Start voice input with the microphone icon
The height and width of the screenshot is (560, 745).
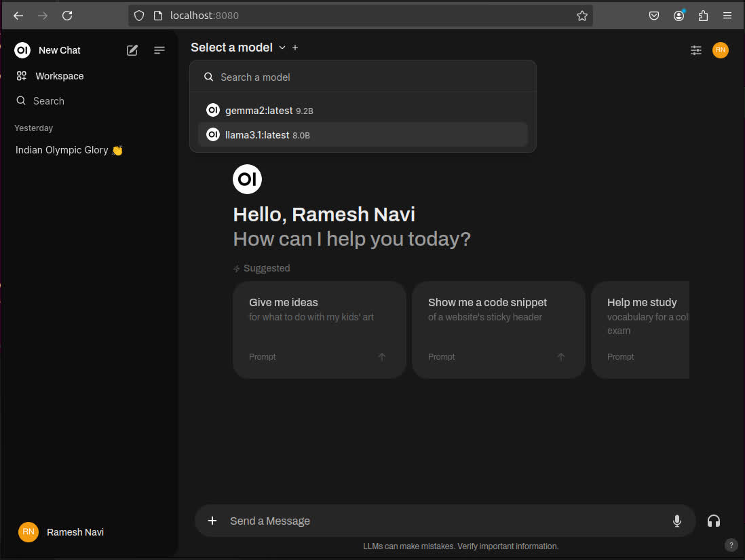pyautogui.click(x=676, y=521)
